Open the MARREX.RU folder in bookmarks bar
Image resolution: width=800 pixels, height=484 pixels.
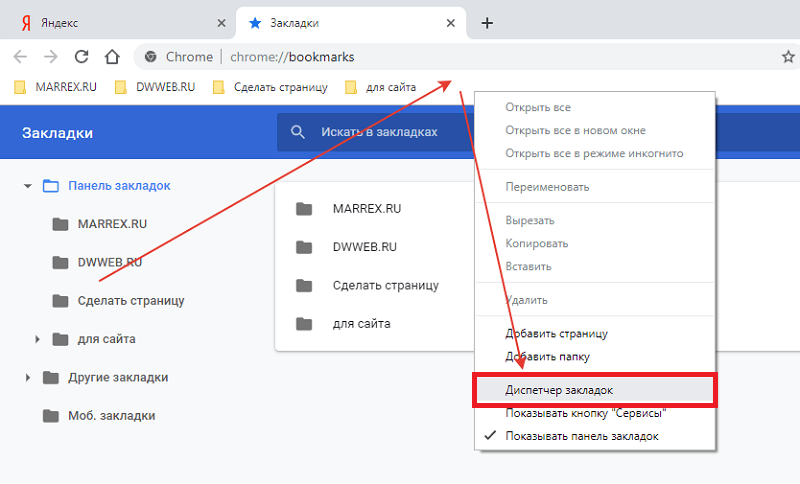click(x=60, y=87)
